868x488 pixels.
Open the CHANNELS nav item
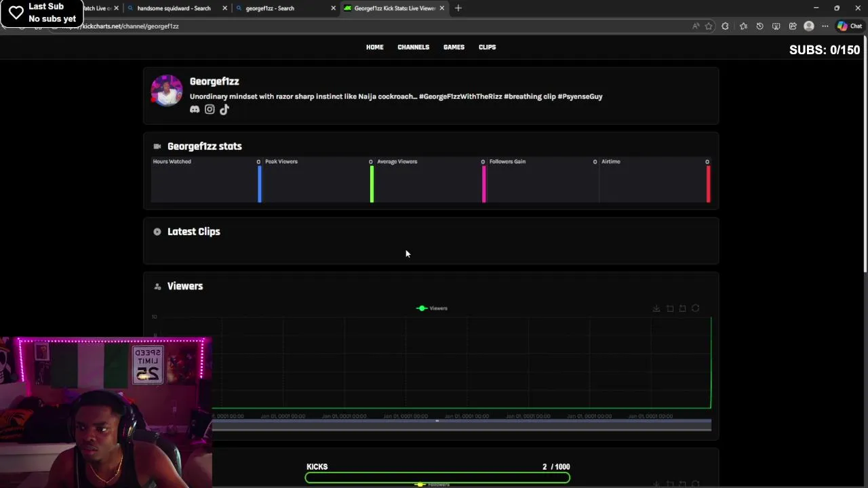[414, 47]
